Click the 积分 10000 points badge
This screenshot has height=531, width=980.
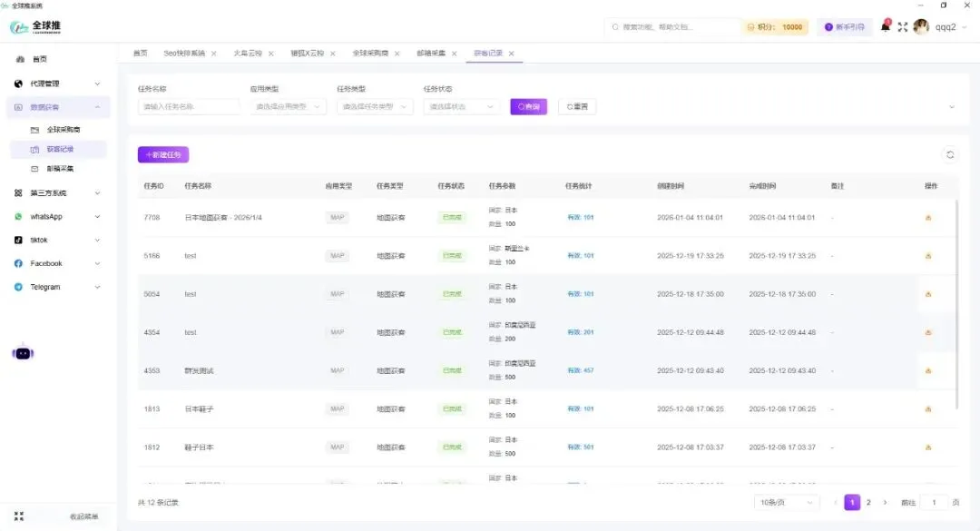point(775,27)
